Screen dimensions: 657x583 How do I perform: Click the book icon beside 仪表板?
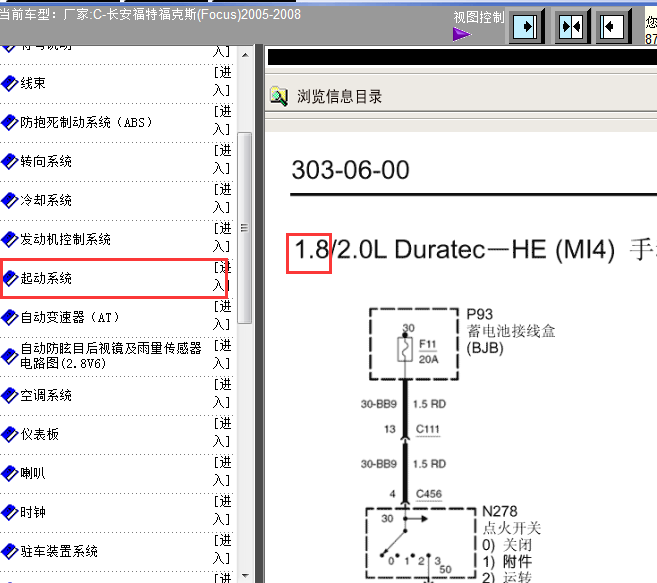[9, 434]
